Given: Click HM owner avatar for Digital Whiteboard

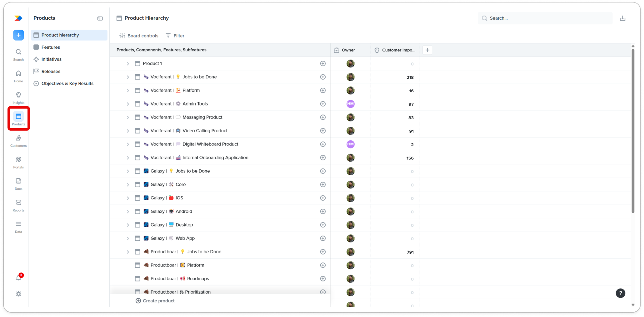Looking at the screenshot, I should click(x=350, y=144).
